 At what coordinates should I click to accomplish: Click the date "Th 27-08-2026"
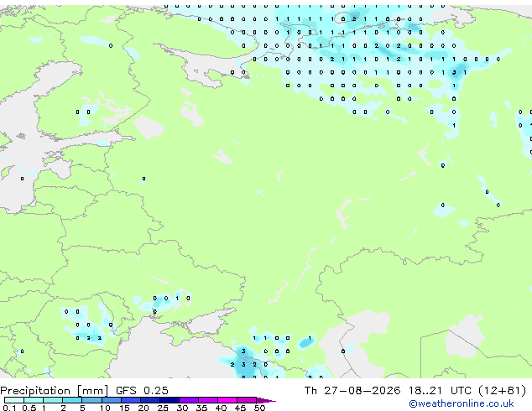(352, 391)
